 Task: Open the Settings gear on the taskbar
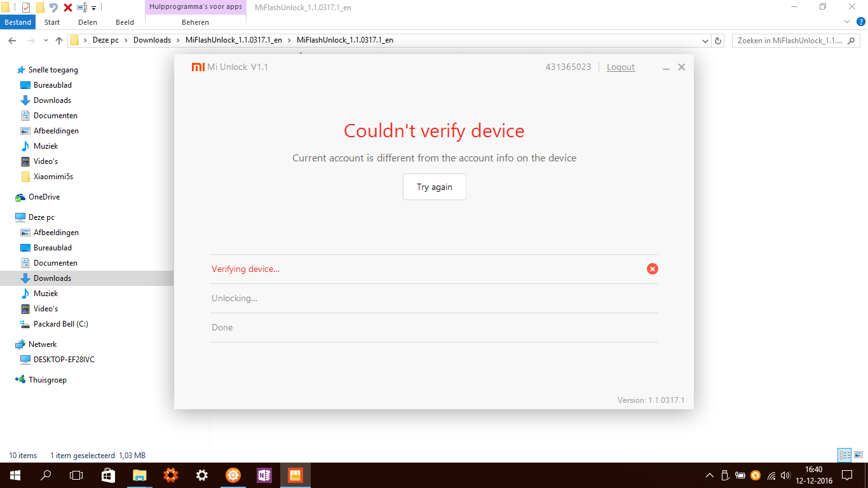[x=202, y=475]
